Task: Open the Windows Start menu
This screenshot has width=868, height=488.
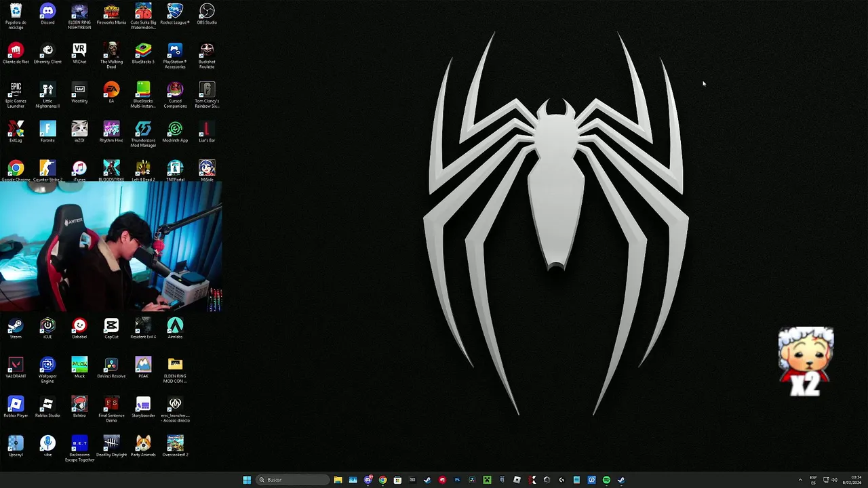Action: pyautogui.click(x=247, y=480)
